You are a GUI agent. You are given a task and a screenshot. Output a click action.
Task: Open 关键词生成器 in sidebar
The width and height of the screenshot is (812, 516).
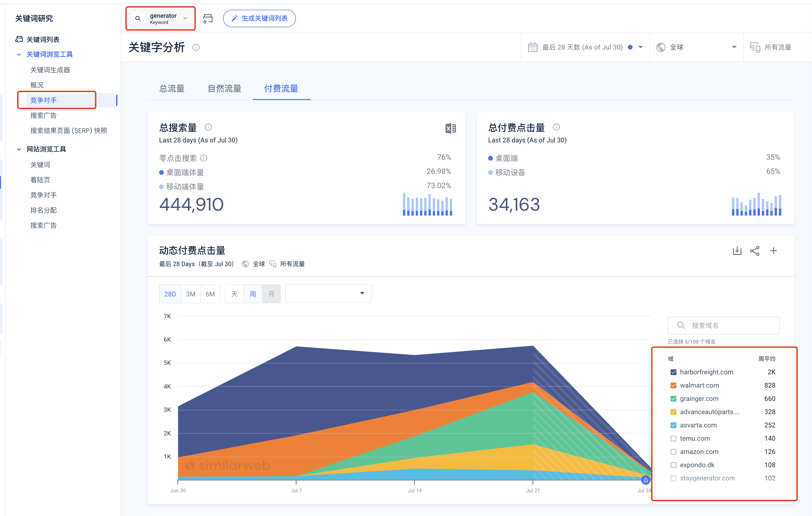[50, 70]
